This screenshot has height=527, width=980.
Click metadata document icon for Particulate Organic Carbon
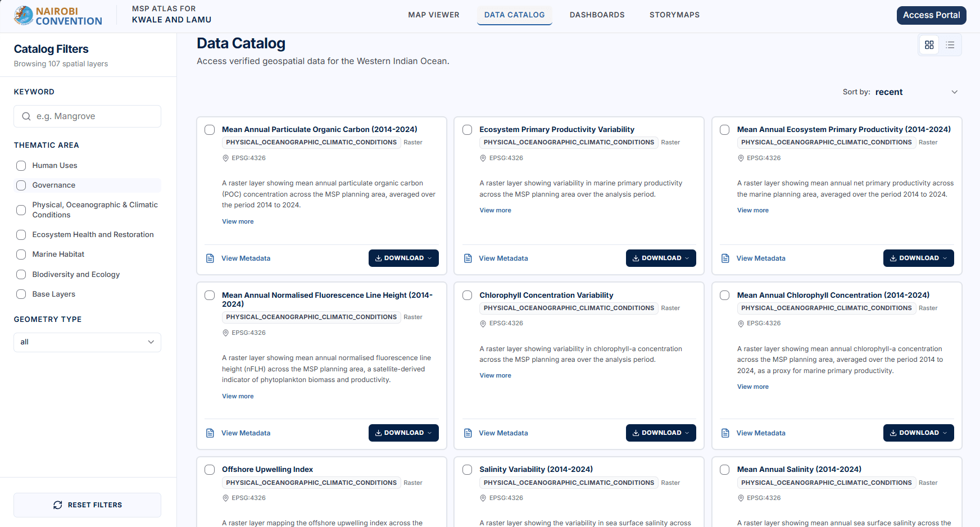(x=210, y=258)
